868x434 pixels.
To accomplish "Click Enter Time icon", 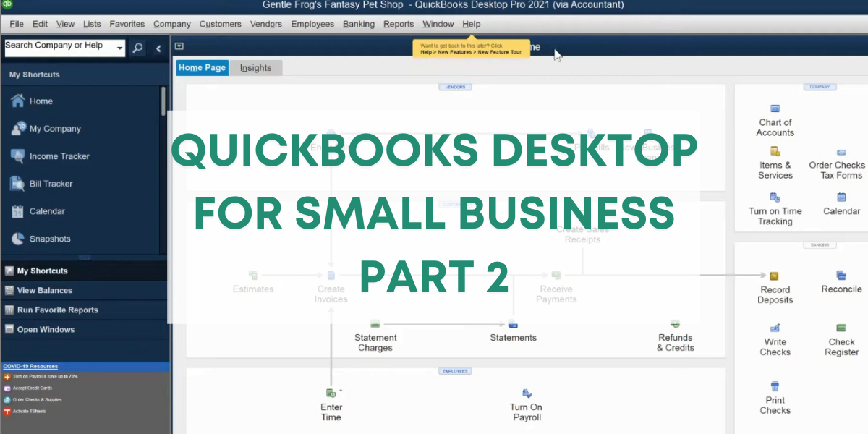I will pos(331,393).
